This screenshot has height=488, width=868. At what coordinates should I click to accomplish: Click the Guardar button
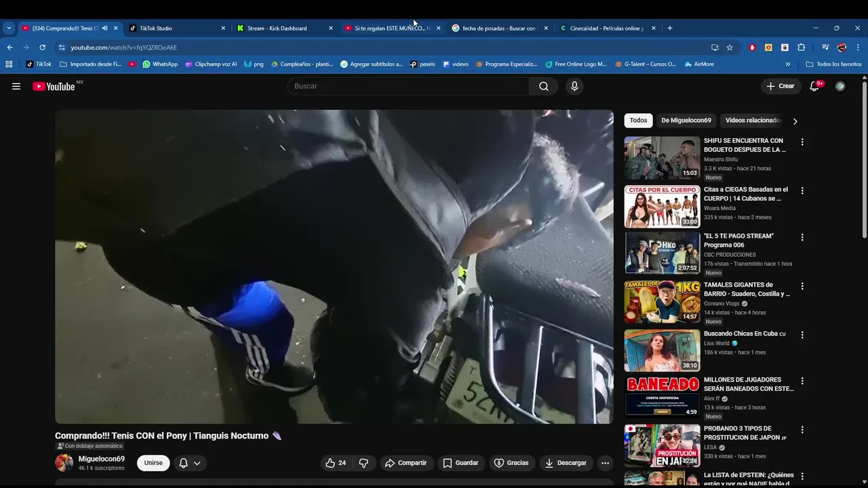tap(460, 463)
